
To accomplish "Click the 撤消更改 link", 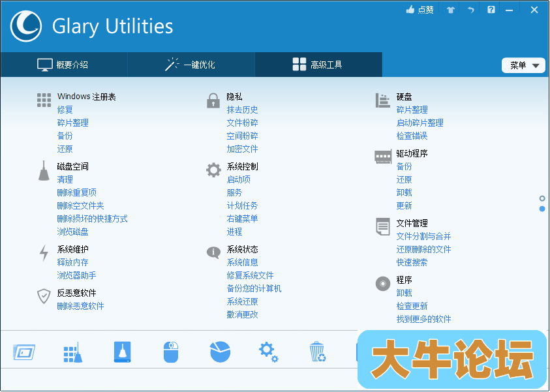I will pos(243,314).
